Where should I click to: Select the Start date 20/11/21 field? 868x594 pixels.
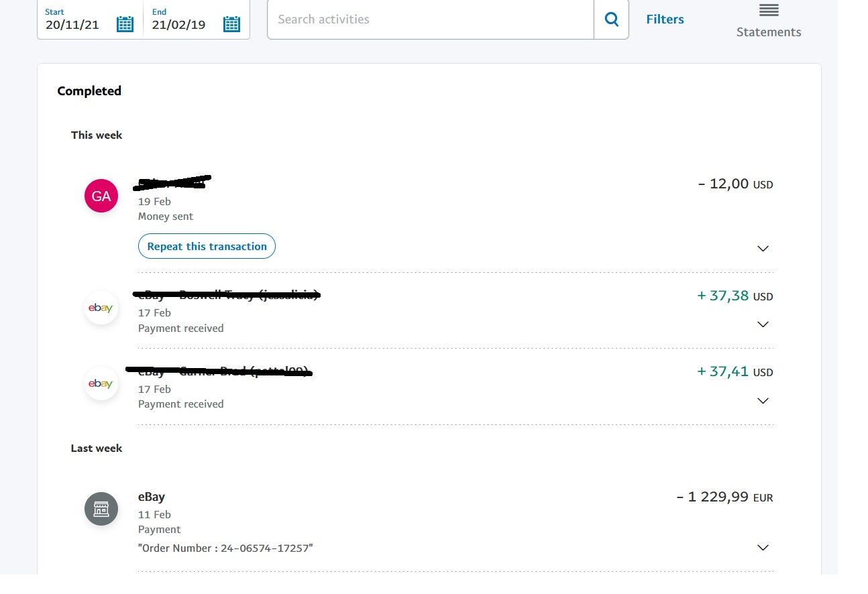coord(72,25)
